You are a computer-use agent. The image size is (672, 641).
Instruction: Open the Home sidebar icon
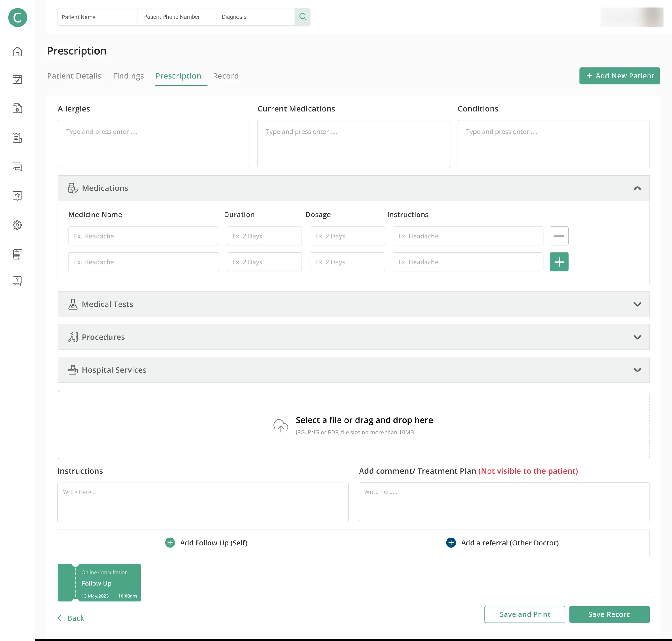[17, 52]
